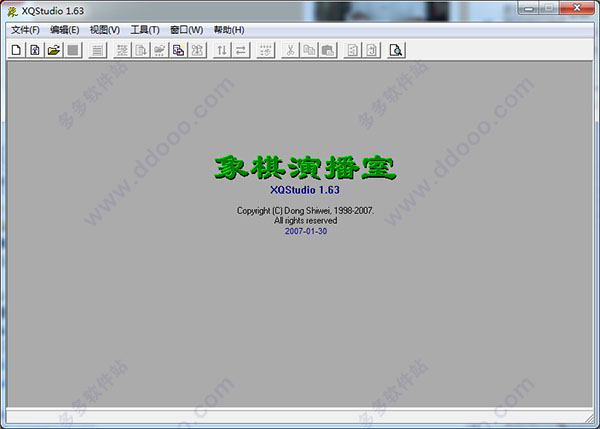Create a new blank file

16,50
